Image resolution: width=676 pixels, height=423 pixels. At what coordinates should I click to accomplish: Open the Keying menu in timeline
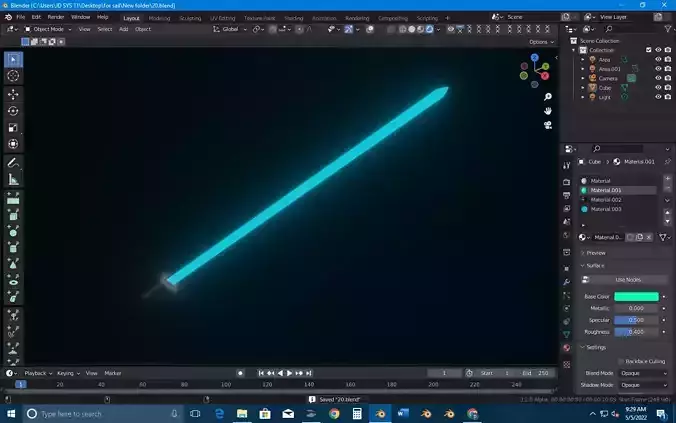68,373
